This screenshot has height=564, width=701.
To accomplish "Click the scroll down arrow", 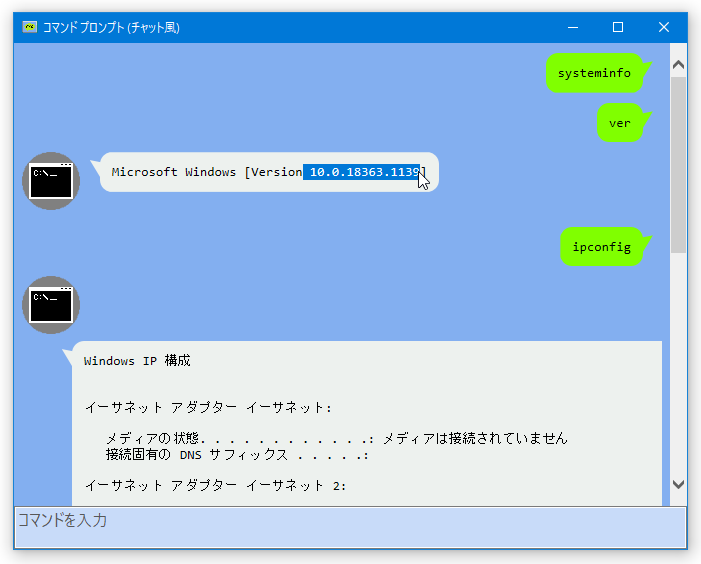I will click(x=678, y=484).
